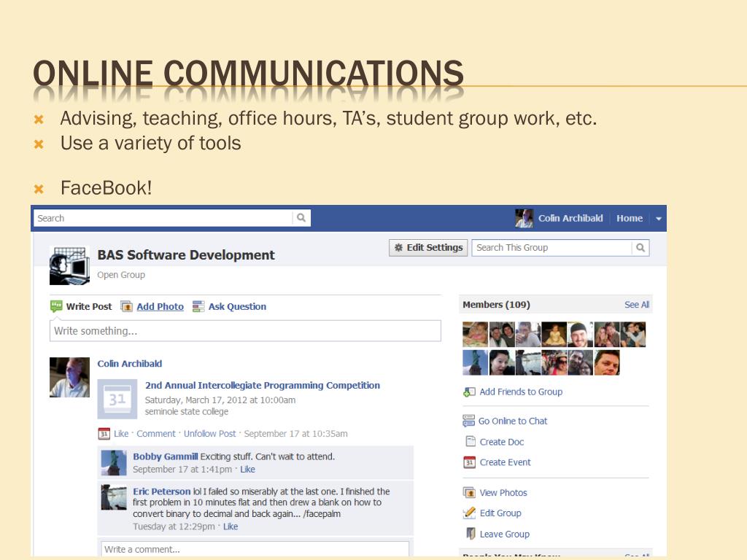Click the seminole state college location text
Image resolution: width=747 pixels, height=560 pixels.
click(x=187, y=411)
